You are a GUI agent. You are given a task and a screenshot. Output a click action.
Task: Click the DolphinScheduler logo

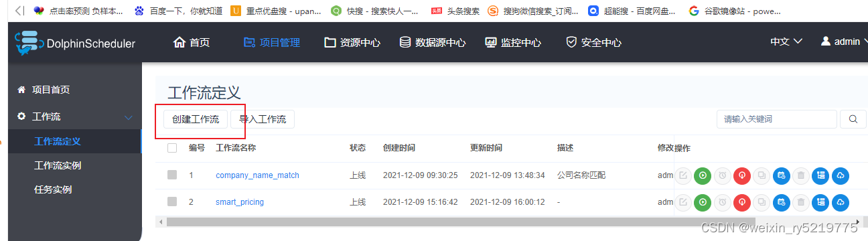tap(74, 43)
